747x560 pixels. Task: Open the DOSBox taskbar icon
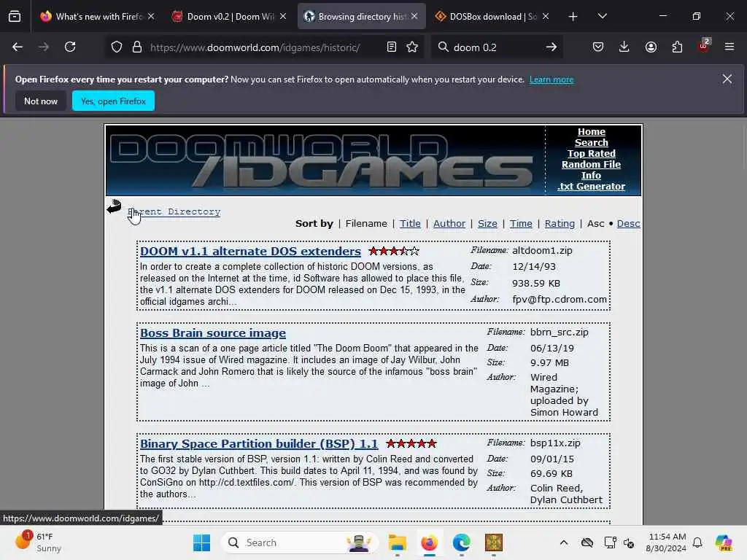[494, 542]
